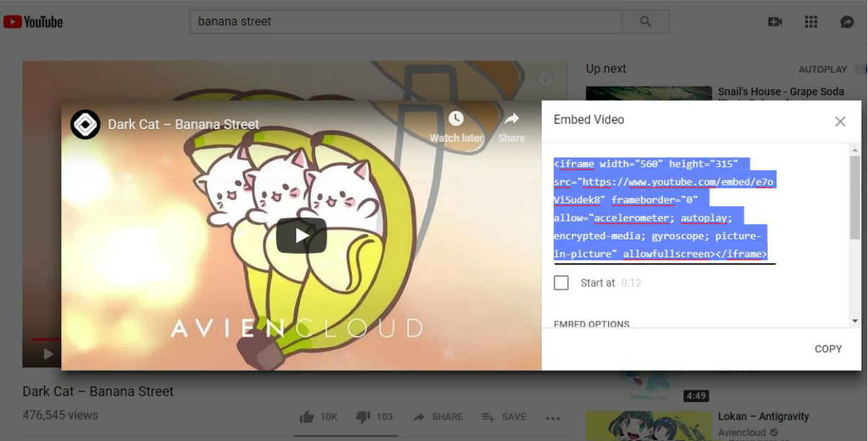868x441 pixels.
Task: Click the Dark Cat – Banana Street preview title
Action: 183,125
